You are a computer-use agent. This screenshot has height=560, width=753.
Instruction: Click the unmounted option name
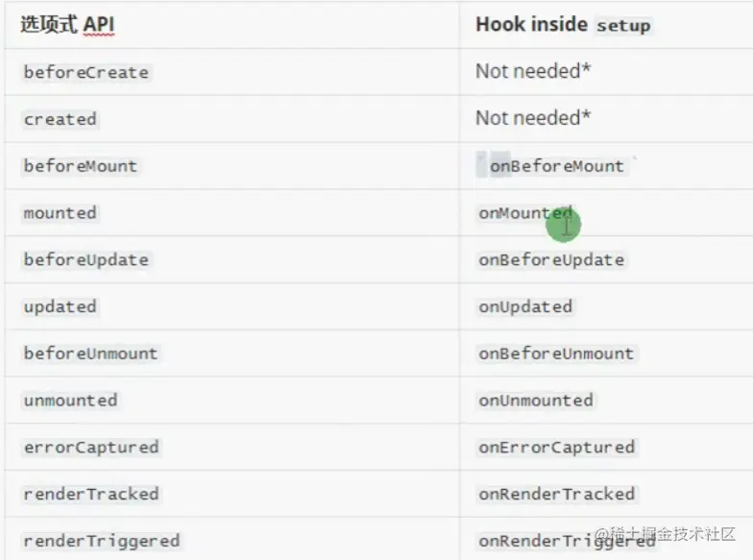[70, 401]
